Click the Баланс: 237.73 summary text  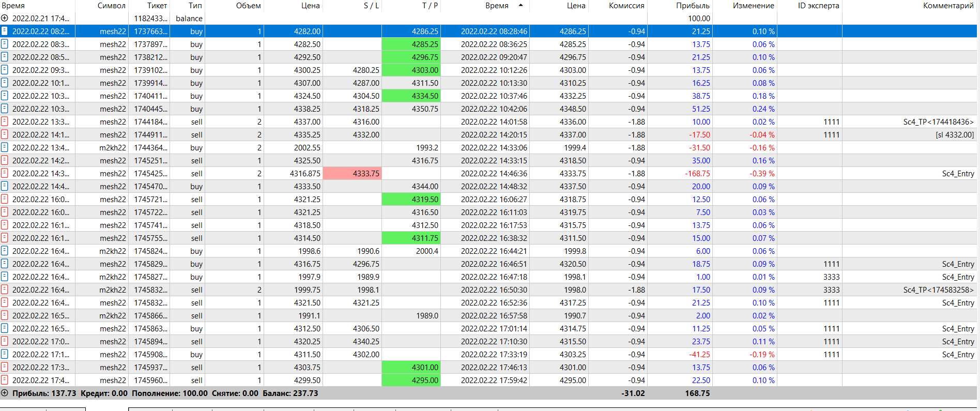[290, 393]
